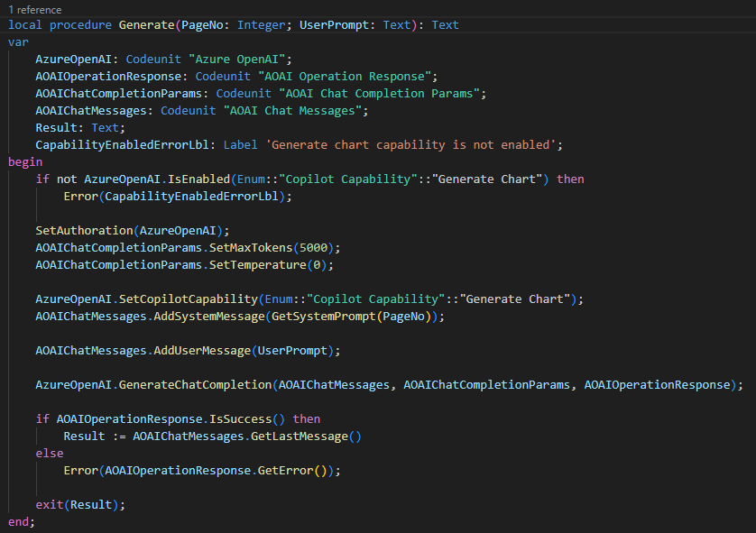This screenshot has height=533, width=756.
Task: Open the "1 reference" CodeLens link
Action: tap(34, 10)
